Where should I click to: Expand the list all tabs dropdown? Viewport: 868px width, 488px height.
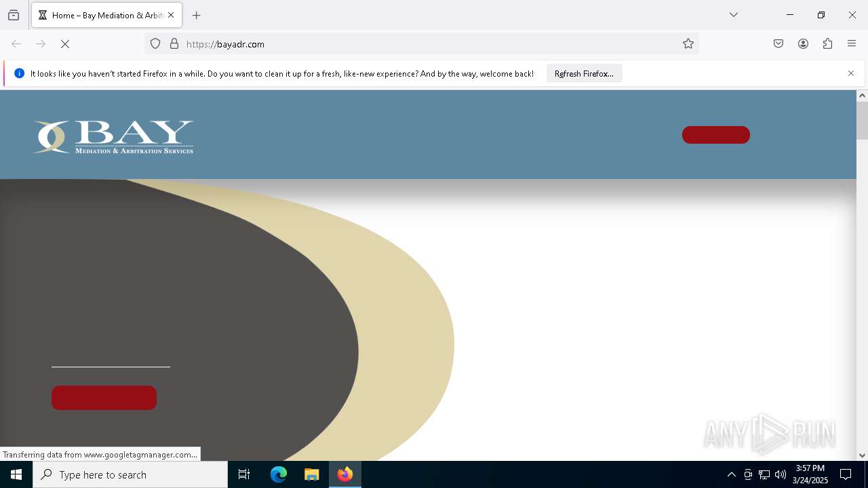pos(734,15)
